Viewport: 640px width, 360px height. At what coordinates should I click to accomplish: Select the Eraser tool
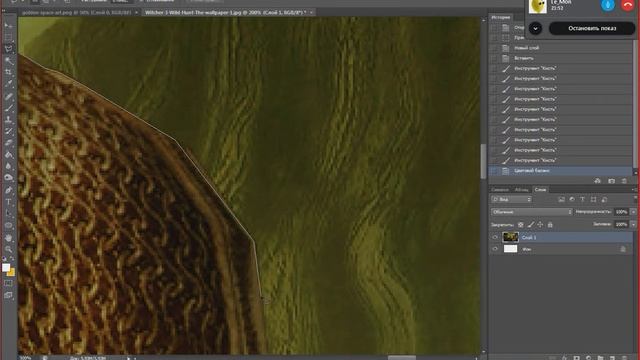coord(8,143)
